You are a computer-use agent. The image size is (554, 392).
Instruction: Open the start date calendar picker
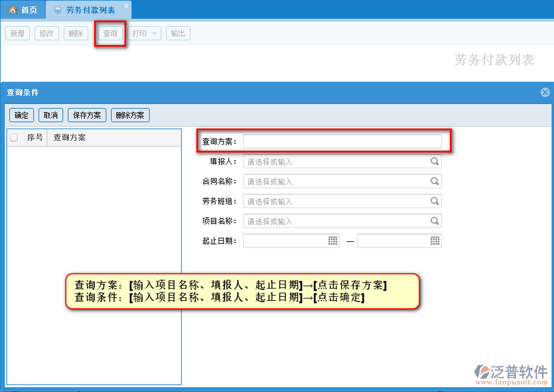click(x=333, y=241)
